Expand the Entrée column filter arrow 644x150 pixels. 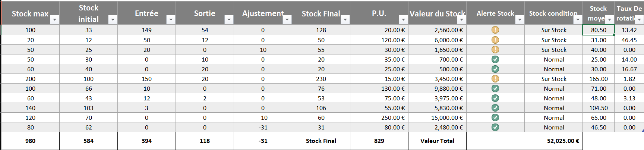[x=171, y=20]
